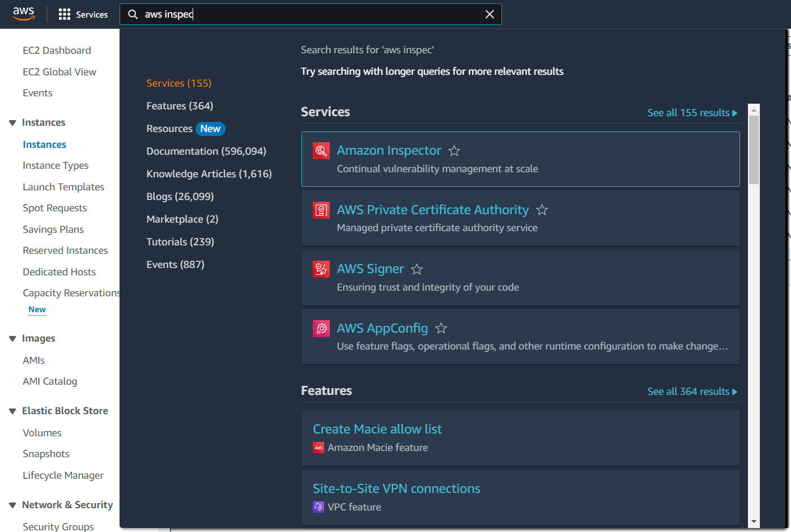Open See all 155 results link
This screenshot has height=532, width=791.
coord(692,112)
